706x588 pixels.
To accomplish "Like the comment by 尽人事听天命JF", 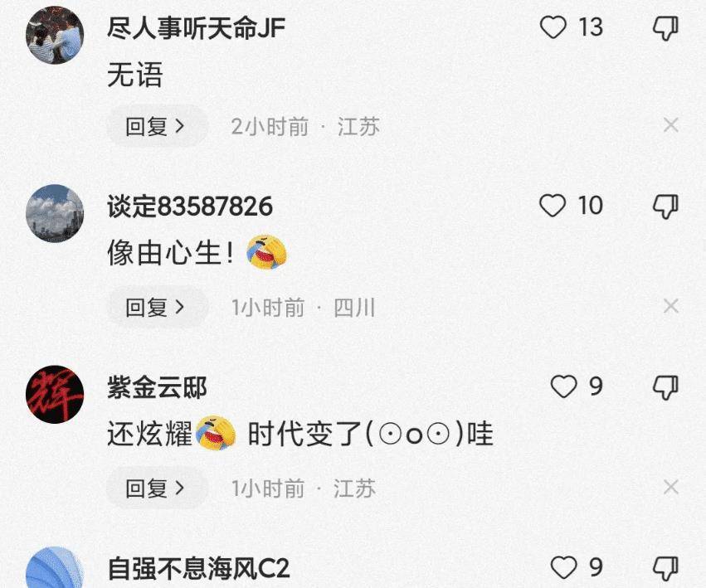I will click(553, 27).
